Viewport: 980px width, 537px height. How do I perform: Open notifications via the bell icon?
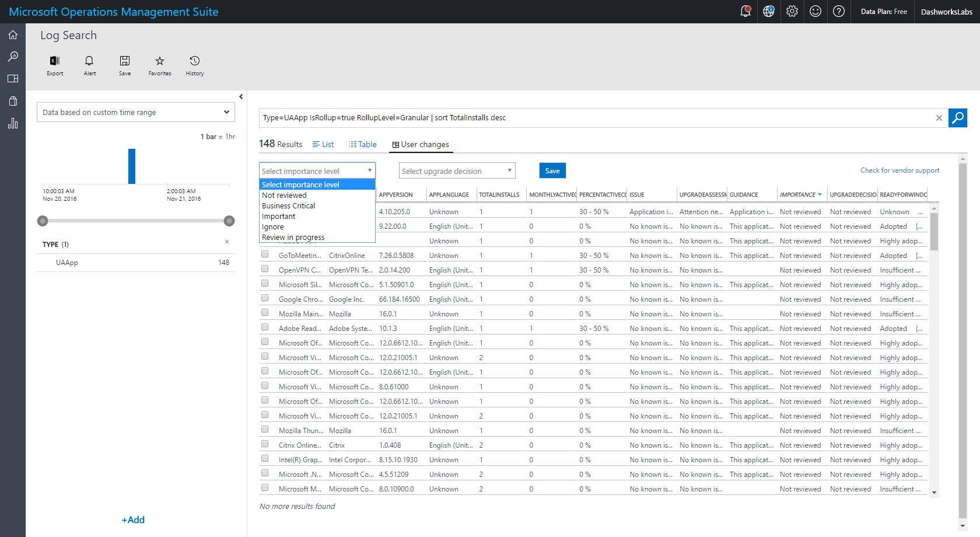point(745,11)
